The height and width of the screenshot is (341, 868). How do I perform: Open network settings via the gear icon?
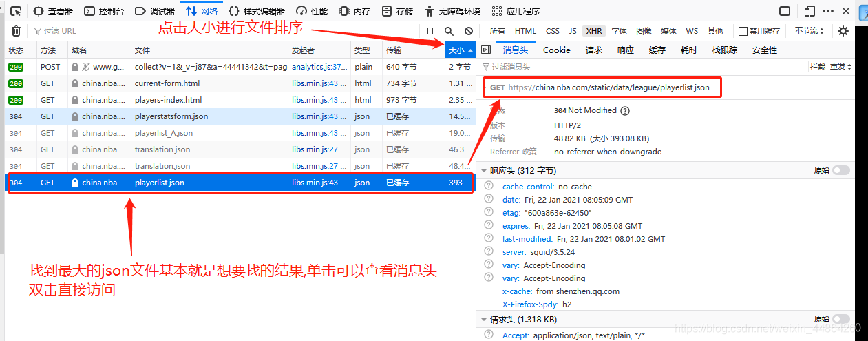pyautogui.click(x=843, y=31)
